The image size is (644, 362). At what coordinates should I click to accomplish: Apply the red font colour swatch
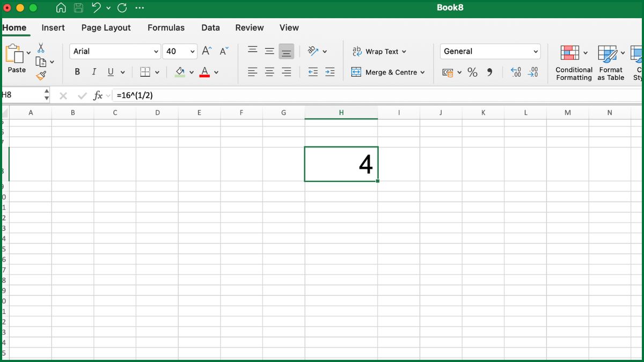[x=204, y=72]
